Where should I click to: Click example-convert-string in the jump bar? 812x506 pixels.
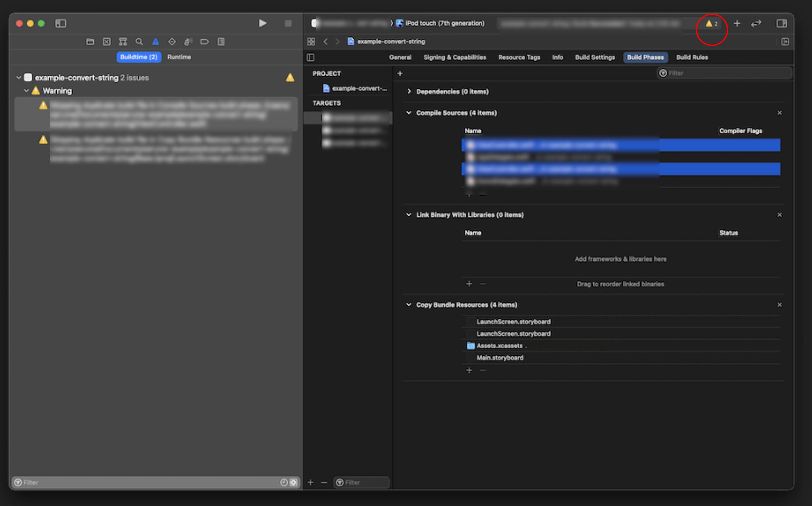coord(386,42)
